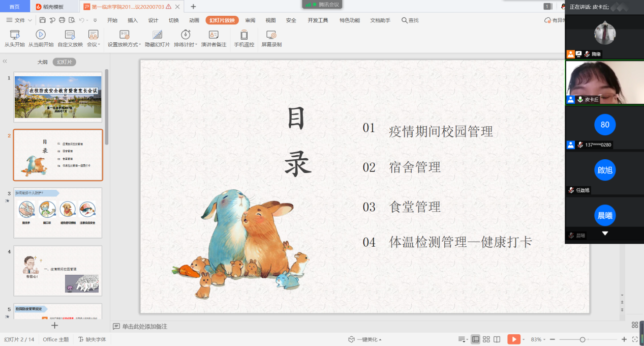Open the 开始 ribbon tab
Image resolution: width=644 pixels, height=346 pixels.
click(112, 20)
